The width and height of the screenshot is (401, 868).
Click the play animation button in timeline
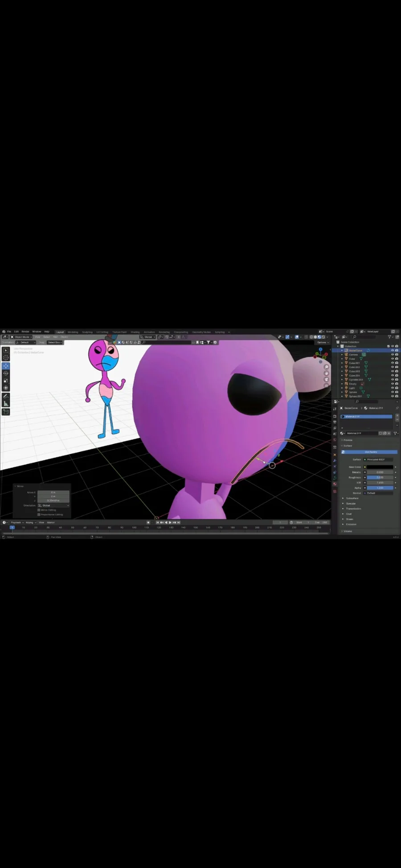[170, 522]
